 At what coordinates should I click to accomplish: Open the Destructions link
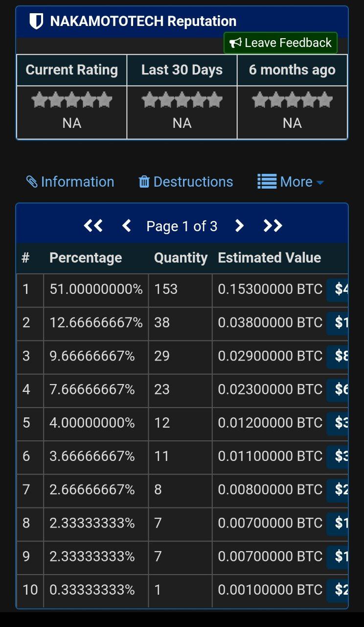[x=186, y=182]
